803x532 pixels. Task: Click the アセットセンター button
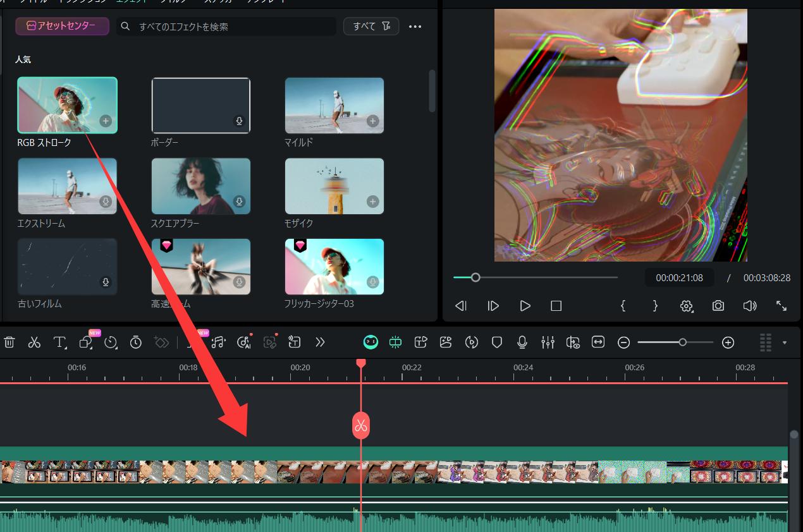pos(62,27)
